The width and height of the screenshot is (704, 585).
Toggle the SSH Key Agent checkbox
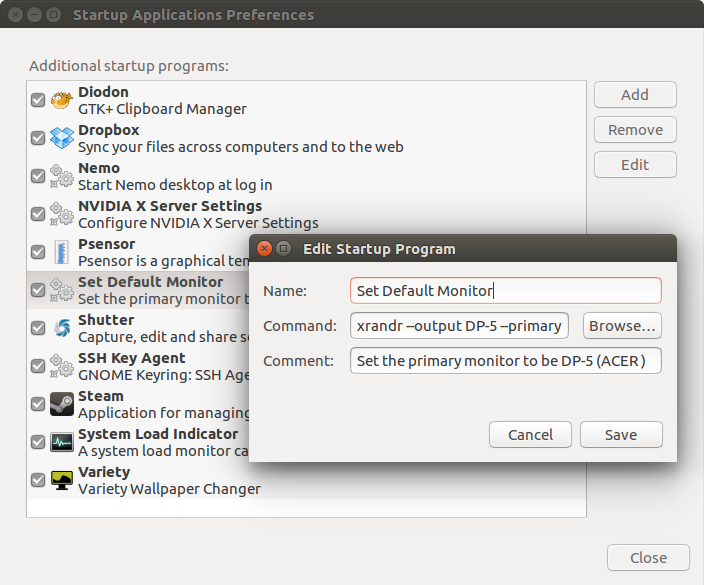[x=38, y=366]
